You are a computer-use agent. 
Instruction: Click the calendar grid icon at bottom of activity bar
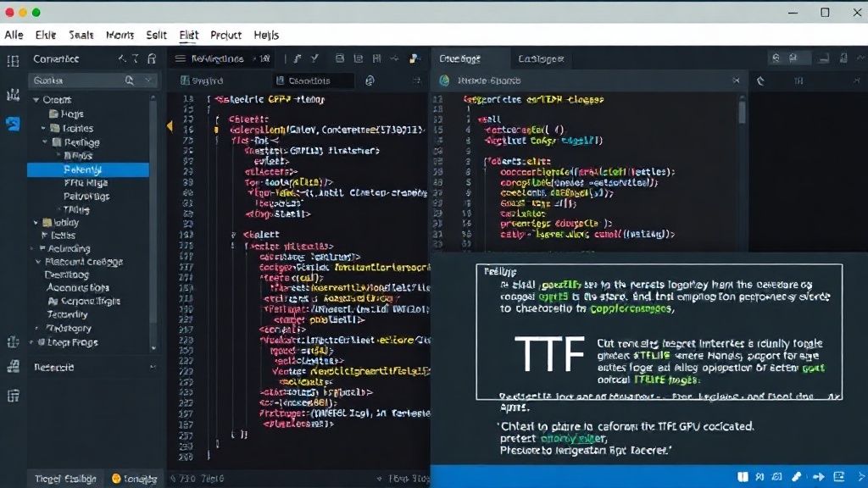14,396
